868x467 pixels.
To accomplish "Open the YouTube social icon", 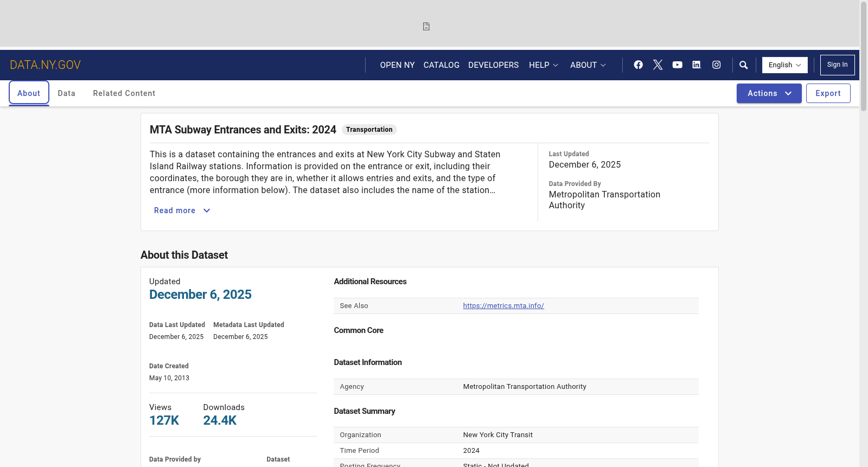I will [678, 65].
